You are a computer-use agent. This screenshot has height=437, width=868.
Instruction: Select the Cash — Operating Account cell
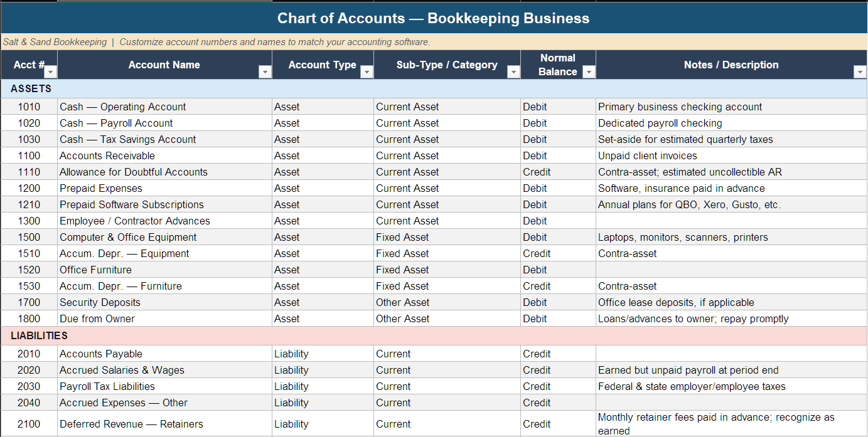pos(164,107)
